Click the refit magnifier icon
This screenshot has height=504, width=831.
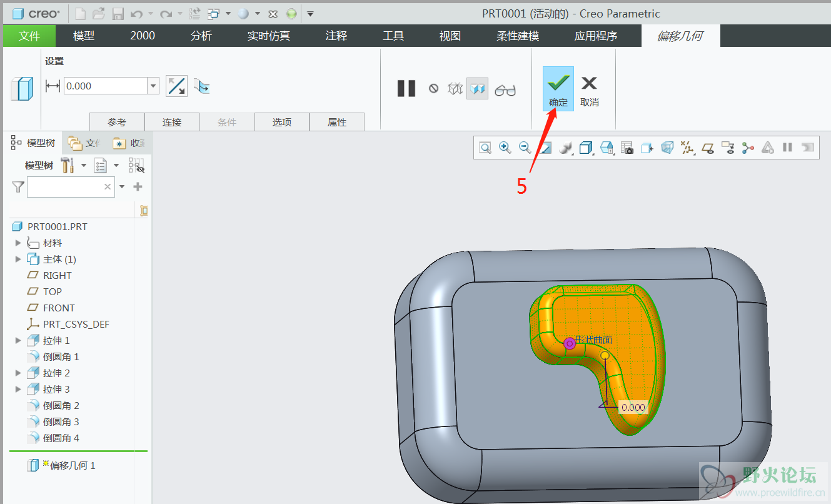[485, 148]
